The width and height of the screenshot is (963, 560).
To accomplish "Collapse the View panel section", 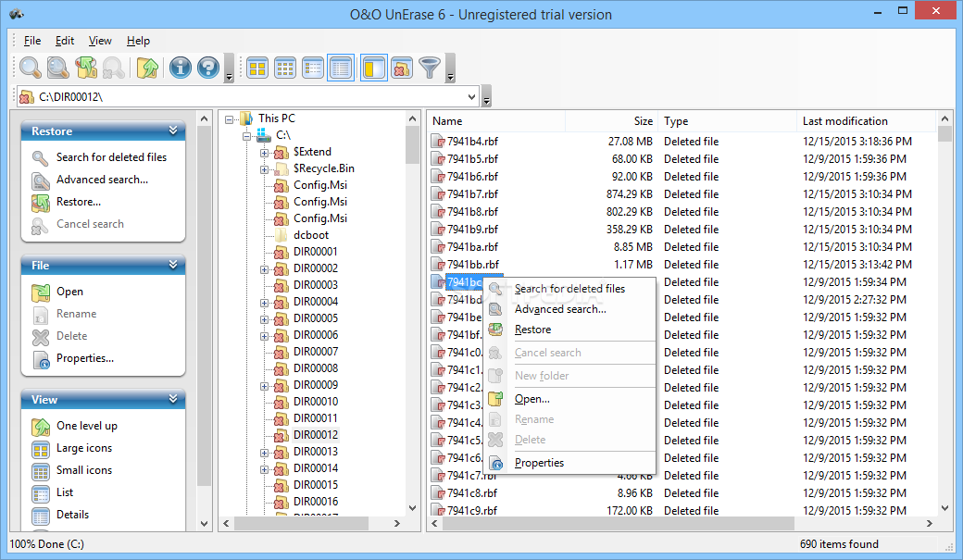I will click(x=173, y=399).
